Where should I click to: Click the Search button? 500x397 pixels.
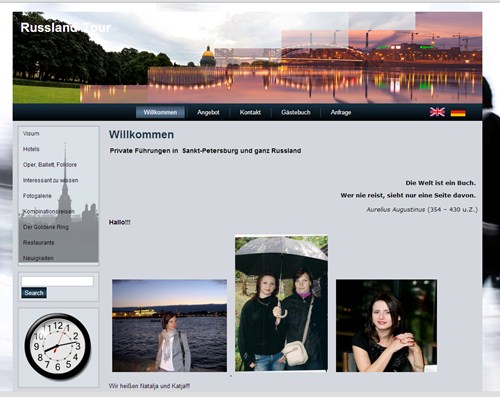(x=34, y=293)
